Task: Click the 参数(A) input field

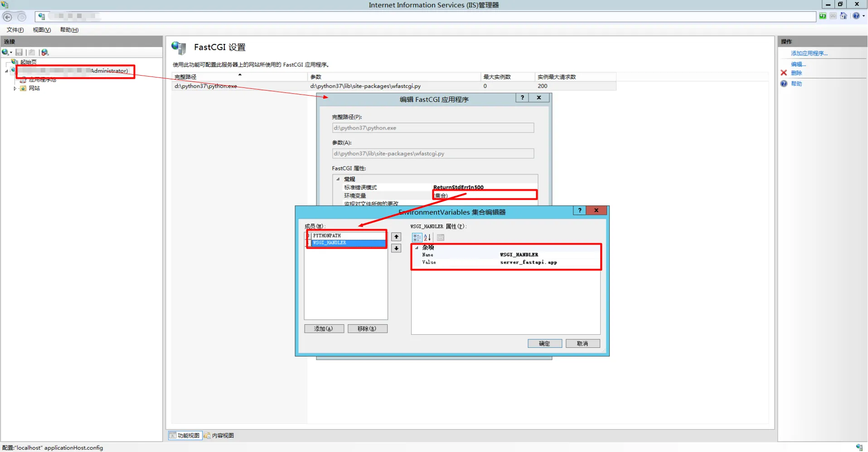Action: coord(433,154)
